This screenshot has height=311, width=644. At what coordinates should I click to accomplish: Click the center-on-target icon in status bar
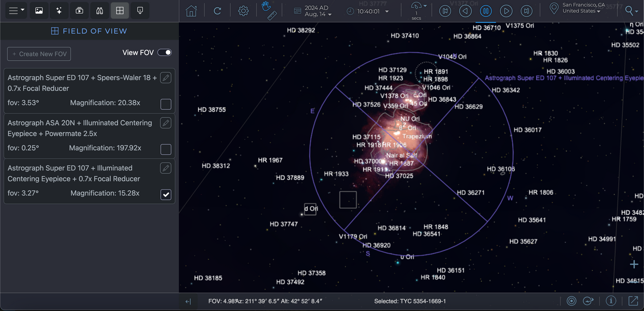tap(571, 301)
